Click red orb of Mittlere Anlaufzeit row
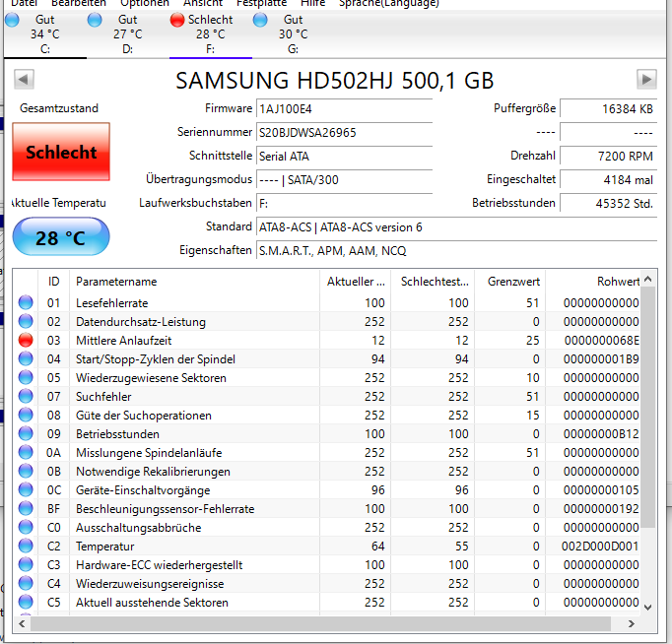 point(26,340)
